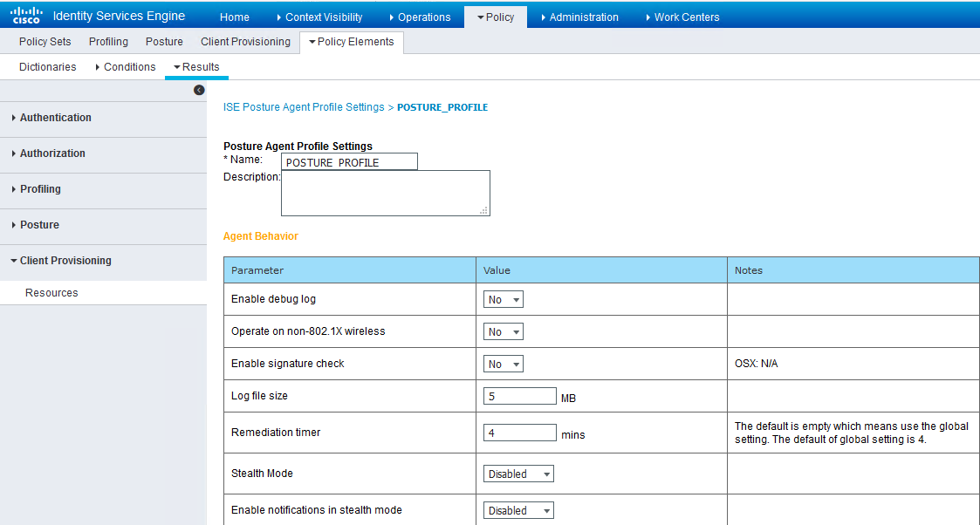Click the Agent Behavior heading

[261, 236]
